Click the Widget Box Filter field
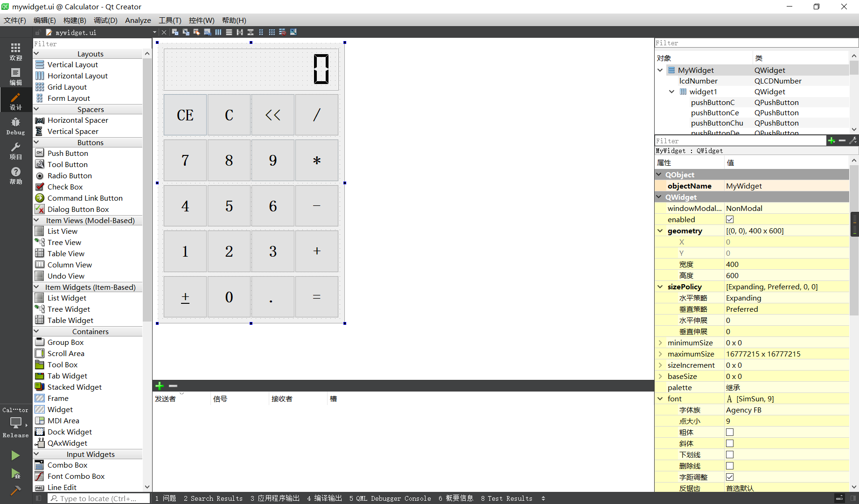Viewport: 859px width, 504px height. (92, 43)
